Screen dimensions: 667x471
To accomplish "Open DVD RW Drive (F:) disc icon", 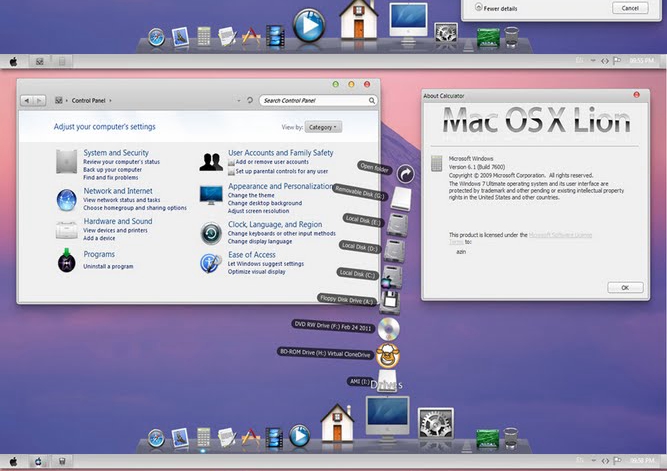I will click(x=389, y=329).
